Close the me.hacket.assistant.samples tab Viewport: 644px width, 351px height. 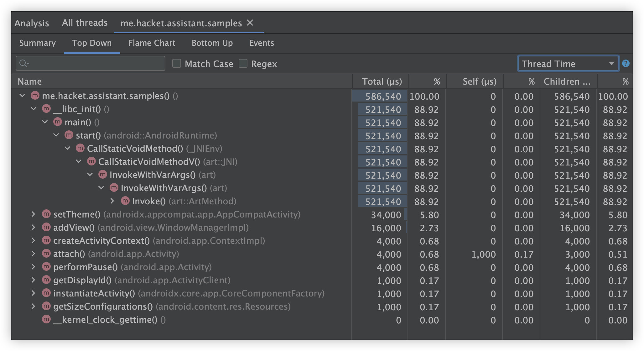point(250,23)
